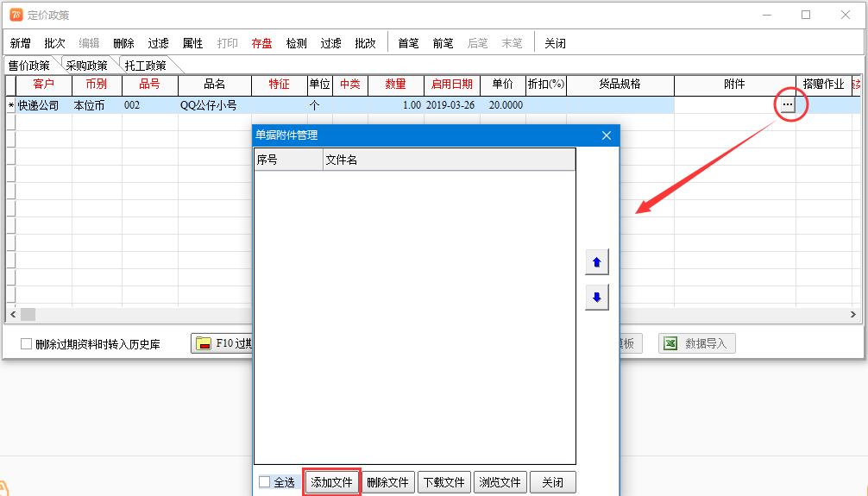
Task: Click the ellipsis attachment button in row
Action: (786, 105)
